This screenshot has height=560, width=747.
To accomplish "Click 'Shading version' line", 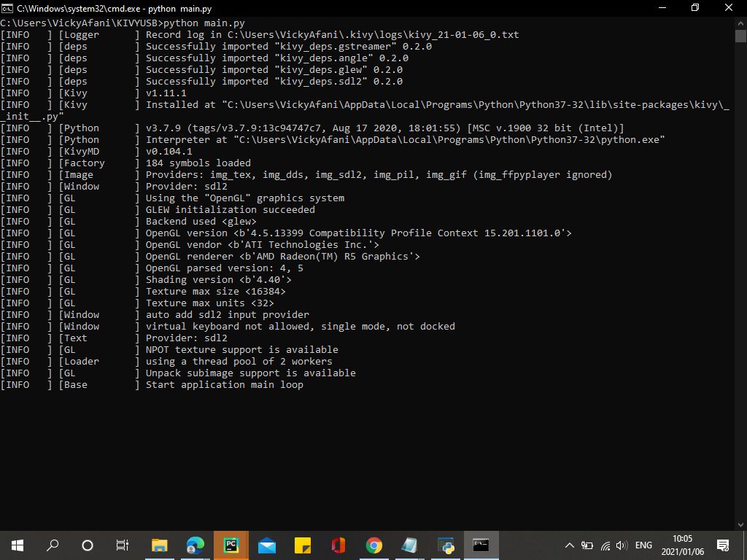I will 146,279.
